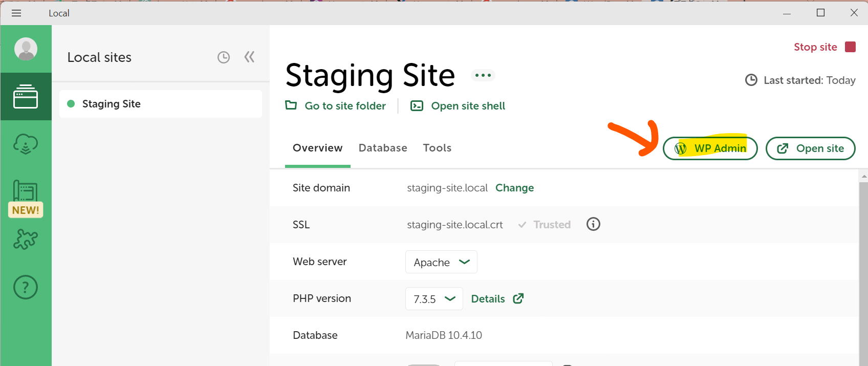Screen dimensions: 868x366
Task: Click the scrollbar up arrow
Action: [x=864, y=176]
